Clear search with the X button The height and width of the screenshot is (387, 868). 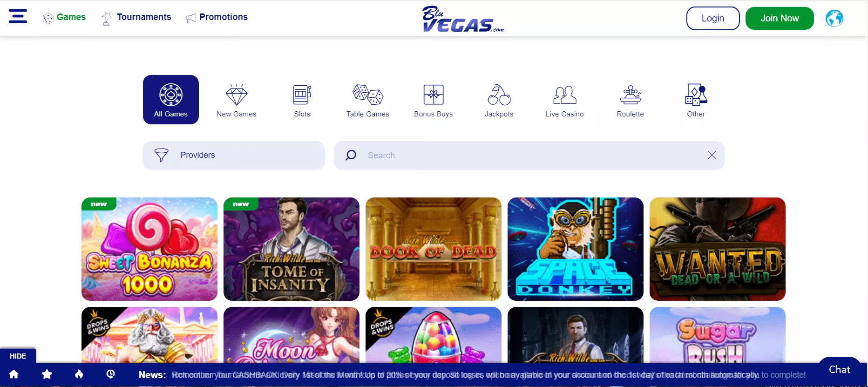pyautogui.click(x=712, y=155)
